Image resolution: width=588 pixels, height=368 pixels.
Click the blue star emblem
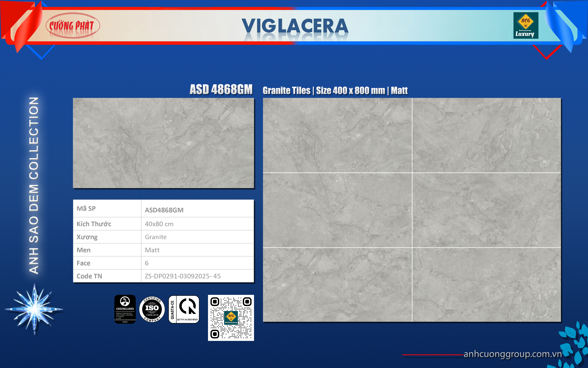point(34,309)
